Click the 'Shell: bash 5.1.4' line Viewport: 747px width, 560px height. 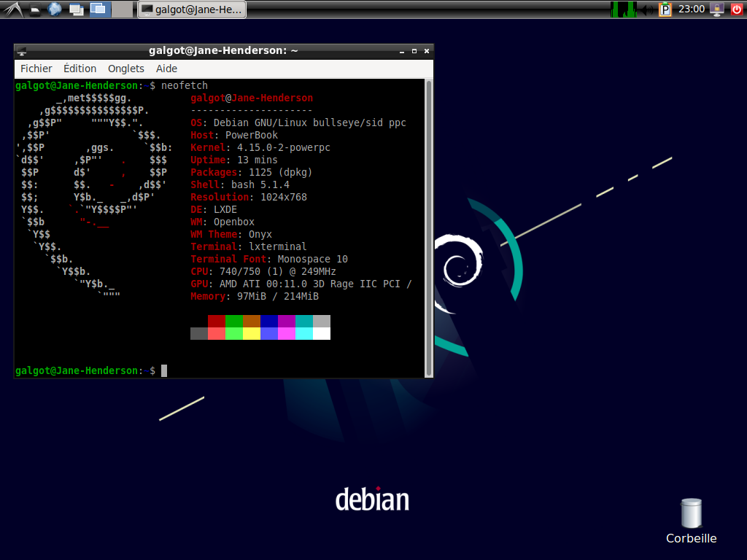click(239, 184)
